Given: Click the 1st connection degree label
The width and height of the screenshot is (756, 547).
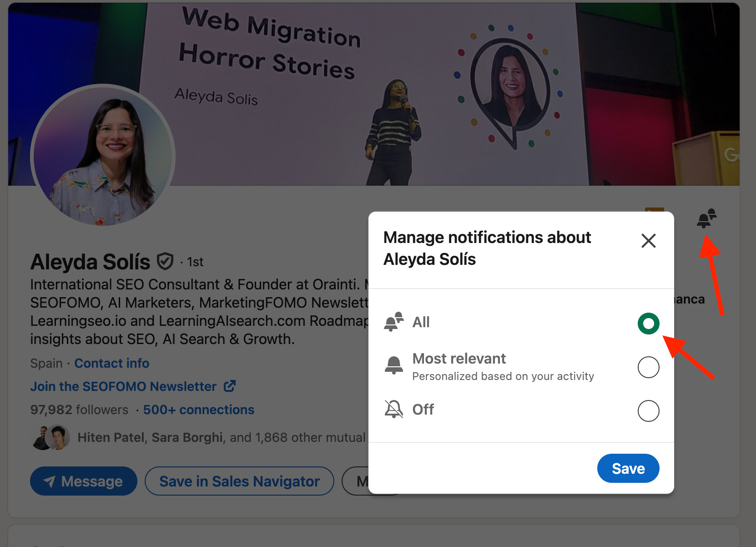Looking at the screenshot, I should [195, 262].
